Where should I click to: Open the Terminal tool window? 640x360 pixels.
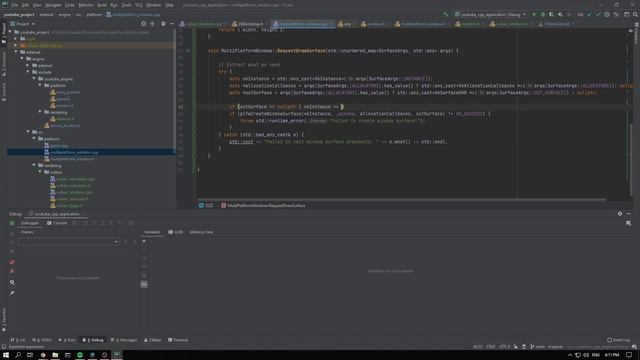(x=178, y=340)
